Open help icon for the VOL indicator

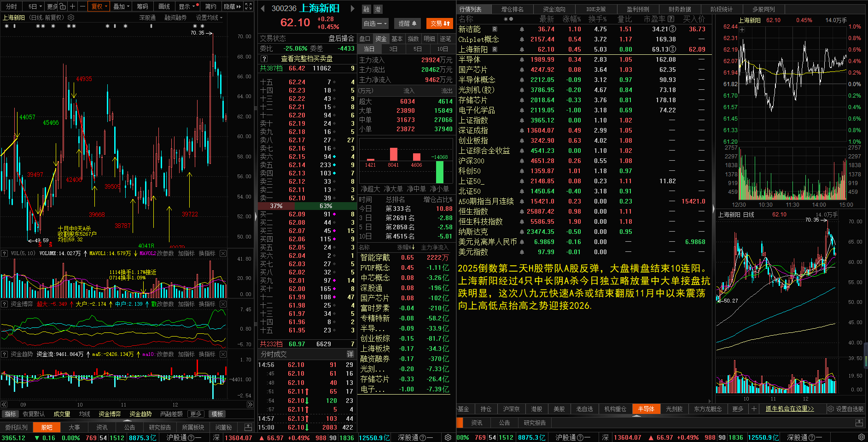[x=5, y=253]
